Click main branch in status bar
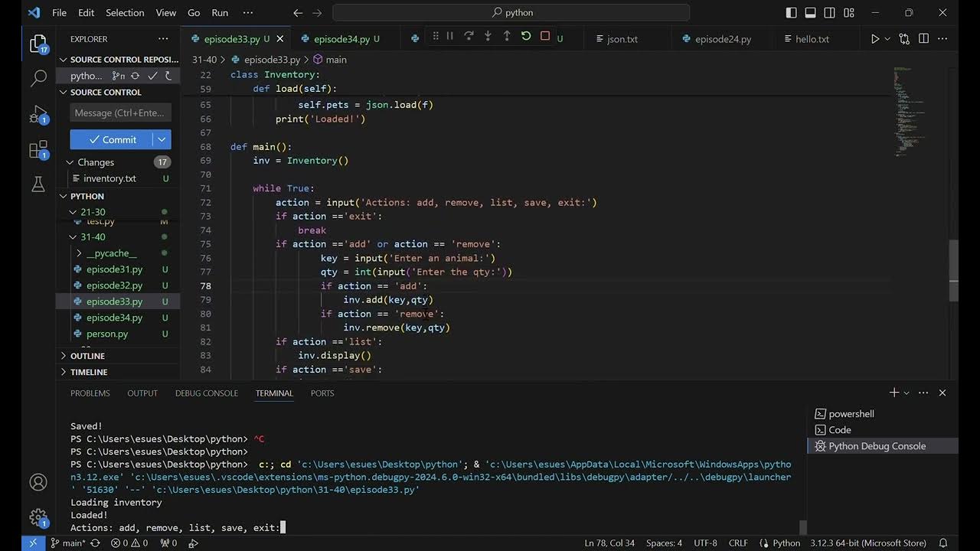Viewport: 980px width, 551px height. 68,543
